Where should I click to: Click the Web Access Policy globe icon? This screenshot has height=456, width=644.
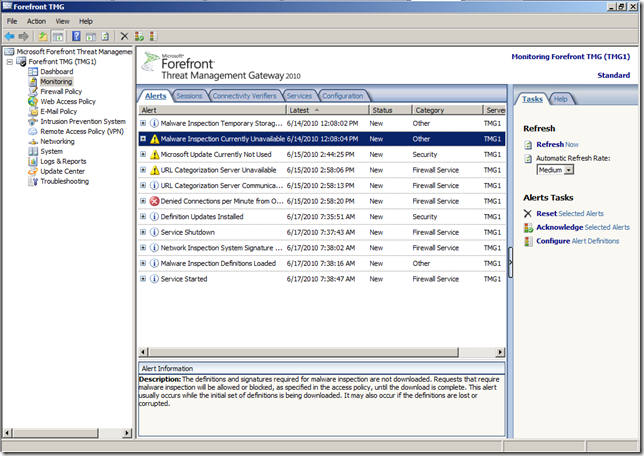(33, 101)
